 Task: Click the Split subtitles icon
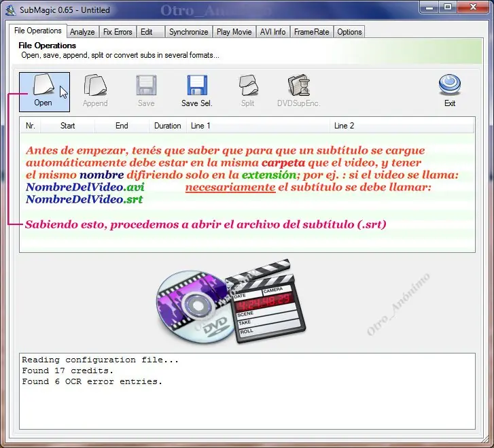(x=248, y=85)
